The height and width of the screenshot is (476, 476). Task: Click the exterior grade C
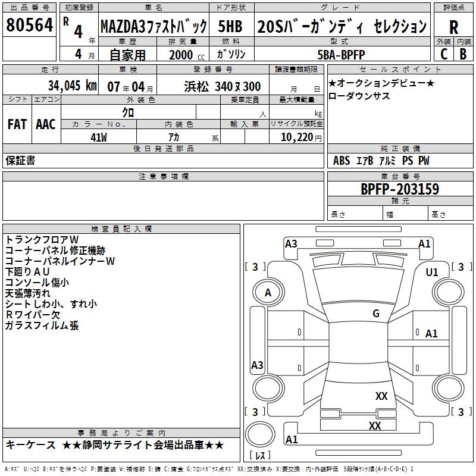tap(444, 54)
